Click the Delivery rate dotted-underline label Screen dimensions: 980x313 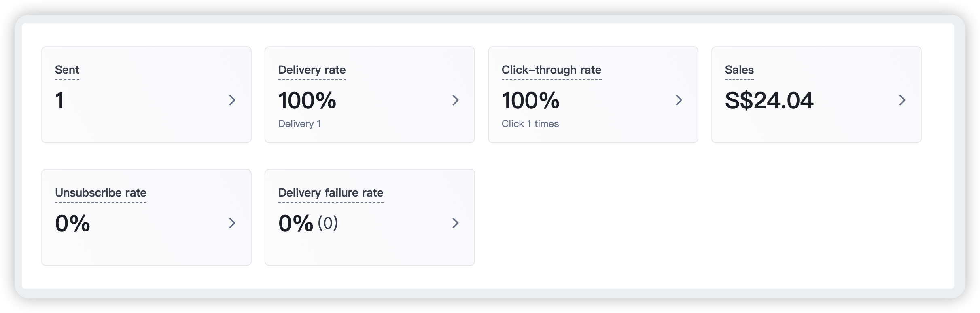click(312, 70)
